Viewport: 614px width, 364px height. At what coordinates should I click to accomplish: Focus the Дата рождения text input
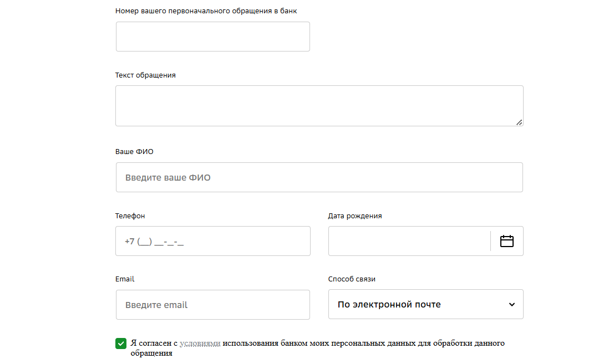tap(409, 241)
